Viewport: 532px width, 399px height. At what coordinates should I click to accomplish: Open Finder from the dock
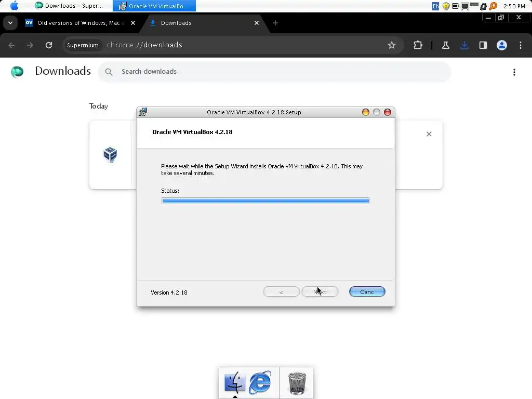(234, 382)
